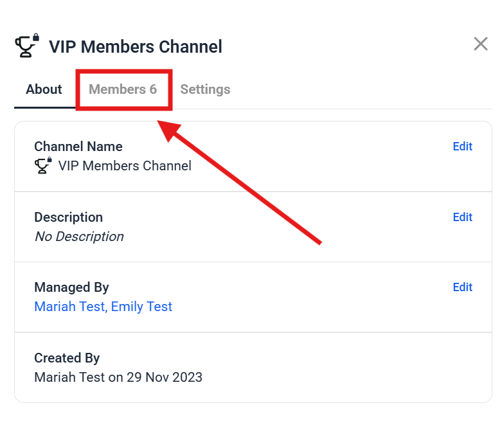Viewport: 504px width, 421px height.
Task: Click the channel name value text in row
Action: coord(125,166)
